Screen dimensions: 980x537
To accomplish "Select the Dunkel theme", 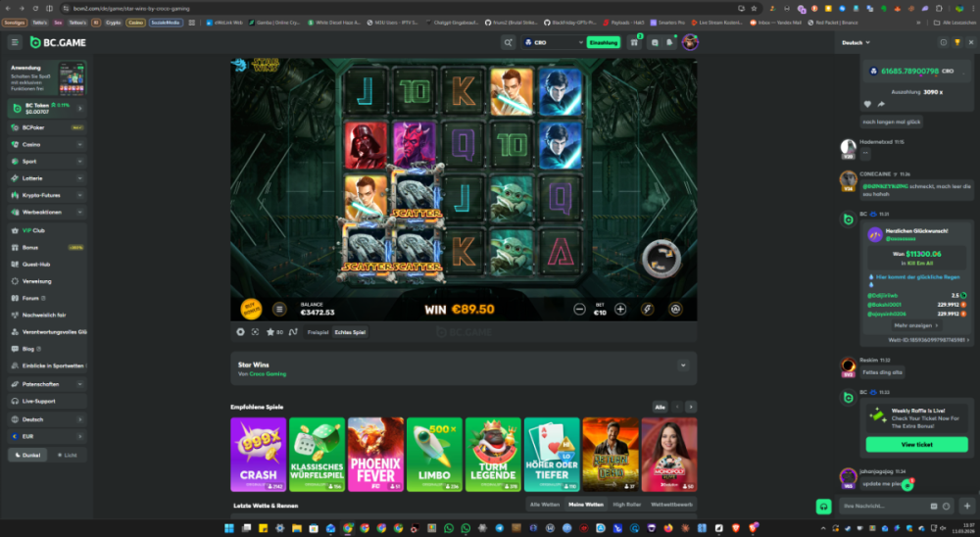I will click(x=27, y=455).
